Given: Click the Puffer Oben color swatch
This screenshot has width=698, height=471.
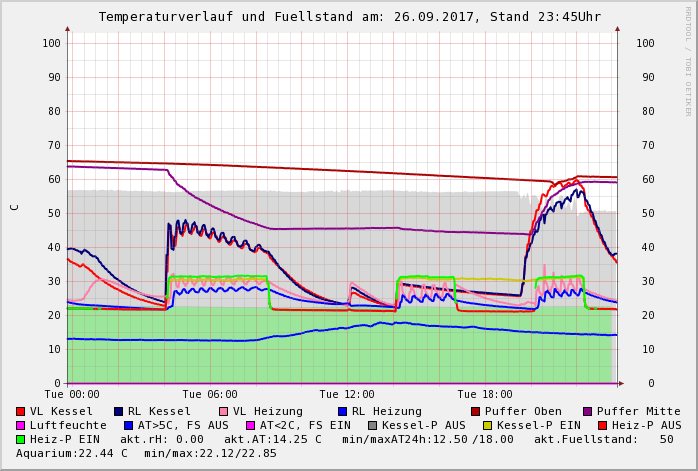Looking at the screenshot, I should [x=475, y=411].
